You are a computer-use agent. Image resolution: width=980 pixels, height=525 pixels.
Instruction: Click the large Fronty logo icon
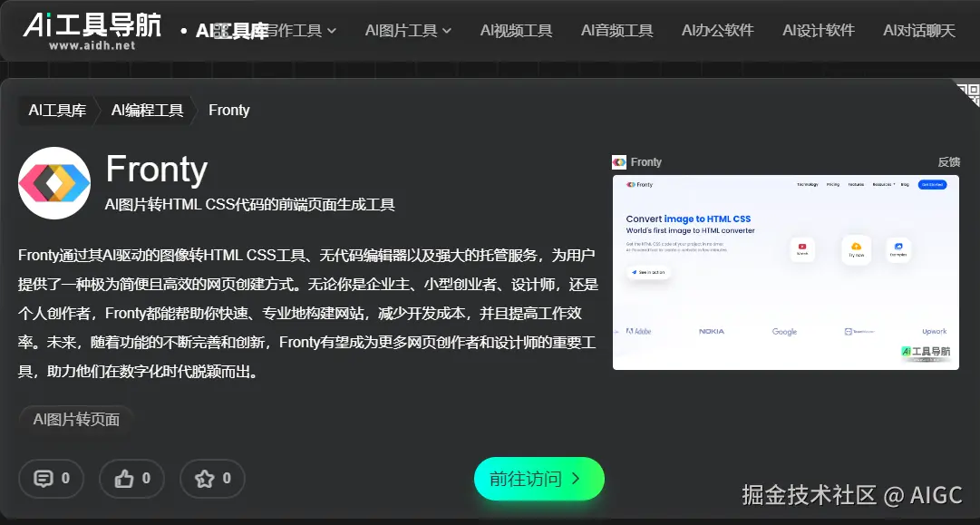[54, 183]
